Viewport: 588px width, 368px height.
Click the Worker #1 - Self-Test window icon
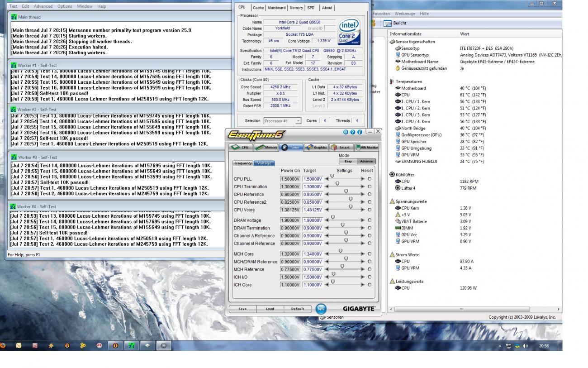pos(14,65)
